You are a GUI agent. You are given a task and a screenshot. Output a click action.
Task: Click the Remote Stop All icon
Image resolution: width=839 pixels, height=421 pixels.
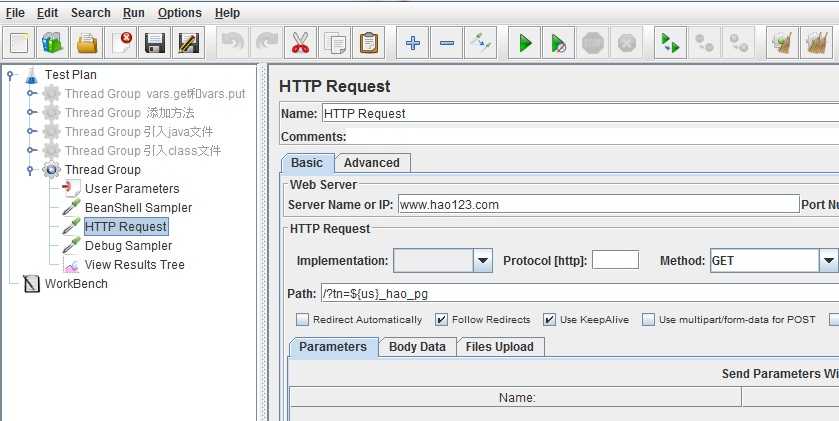click(704, 43)
